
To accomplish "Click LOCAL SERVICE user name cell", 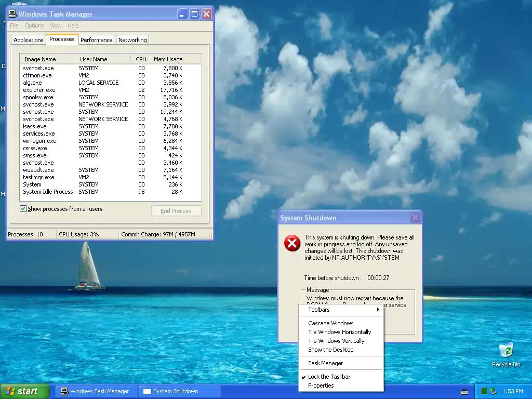I will coord(99,83).
